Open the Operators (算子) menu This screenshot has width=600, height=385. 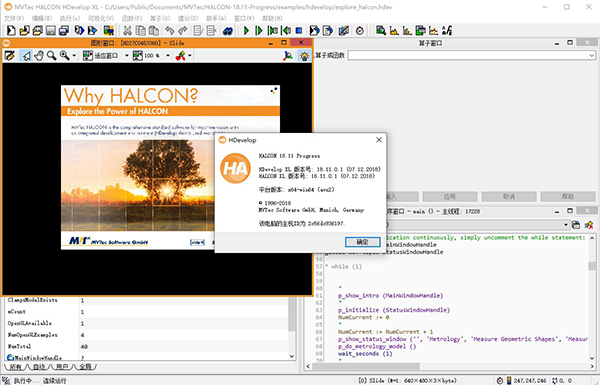click(x=160, y=18)
